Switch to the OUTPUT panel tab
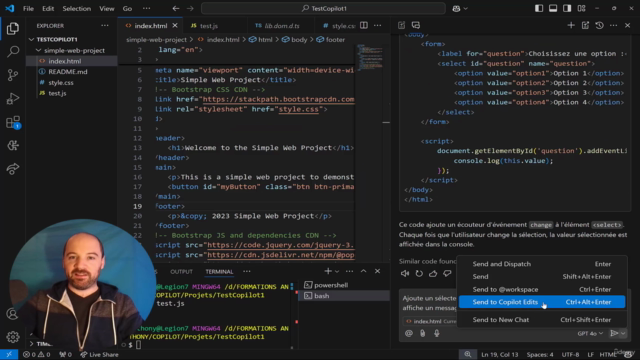The image size is (640, 360). click(x=181, y=271)
